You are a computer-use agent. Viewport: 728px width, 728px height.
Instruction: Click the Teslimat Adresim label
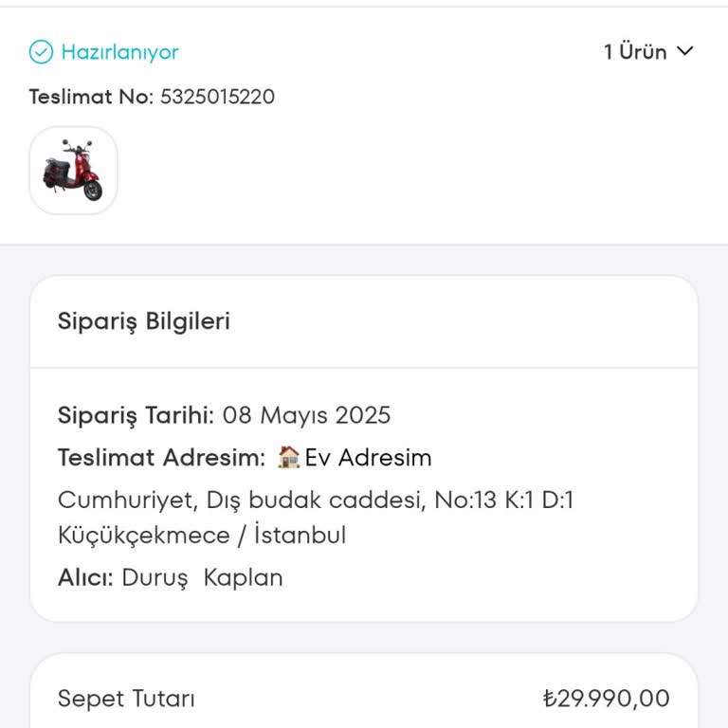click(x=161, y=458)
